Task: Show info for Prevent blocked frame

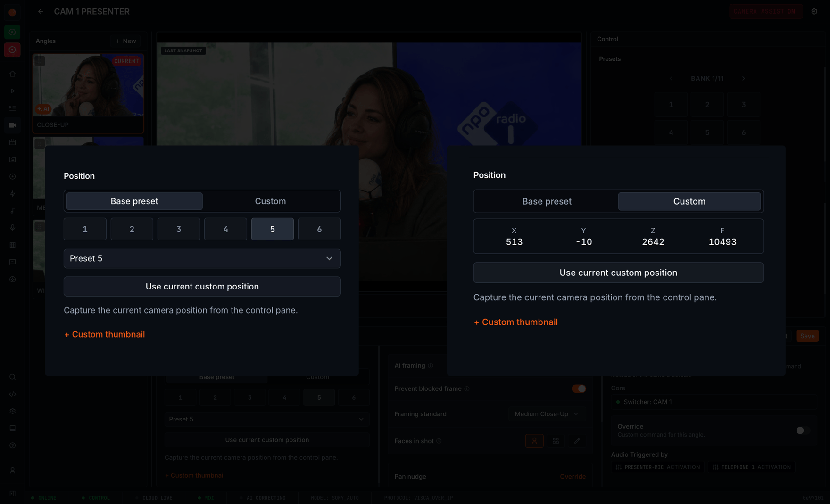Action: click(x=467, y=388)
